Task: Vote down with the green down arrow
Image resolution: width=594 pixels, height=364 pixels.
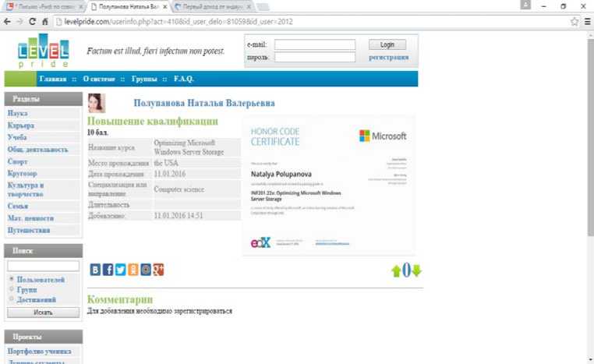Action: (416, 270)
